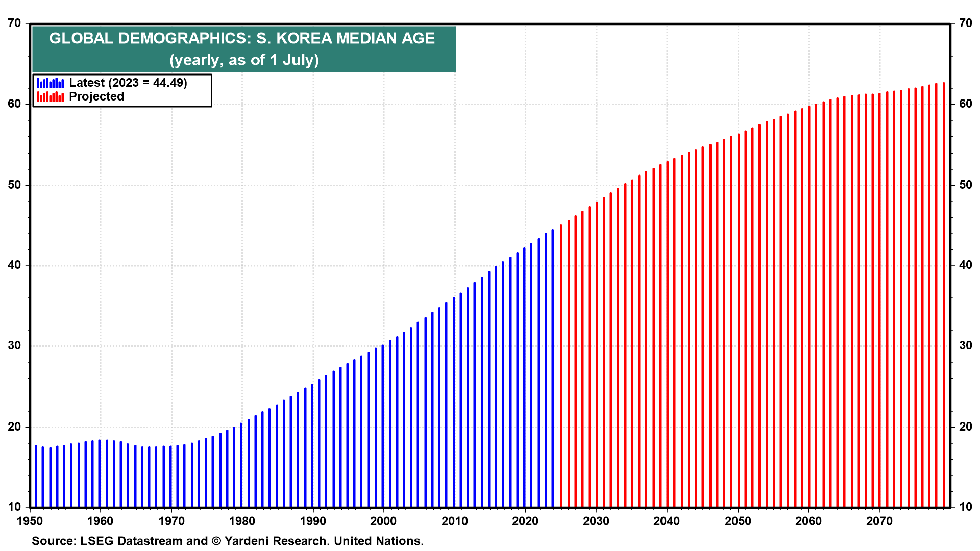
Task: Click the 2050 x-axis label
Action: (738, 521)
